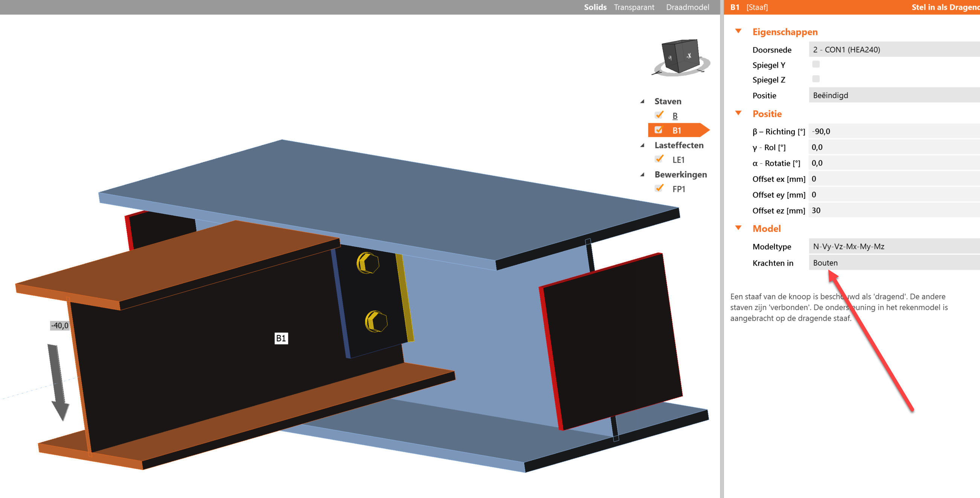Click the B1 label on the beam
The image size is (980, 498).
[x=281, y=338]
